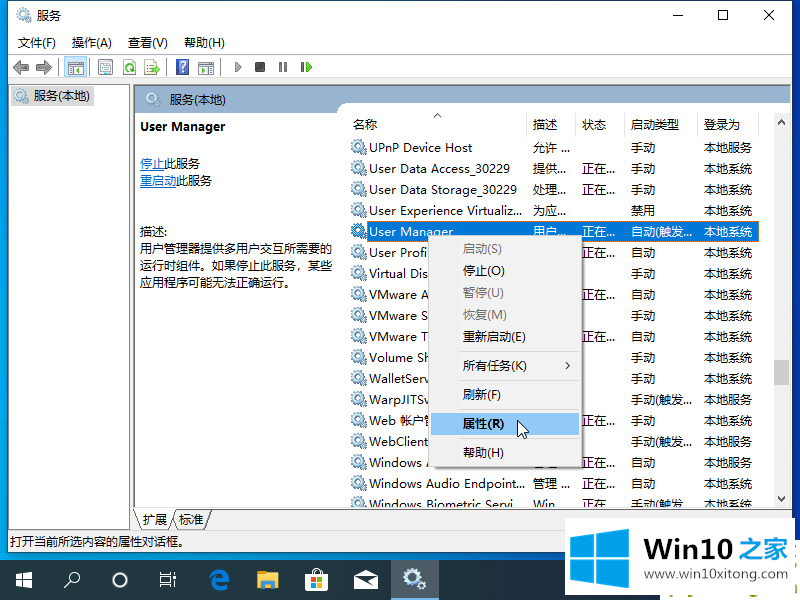Open Task View icon on taskbar
The width and height of the screenshot is (800, 600).
[167, 580]
